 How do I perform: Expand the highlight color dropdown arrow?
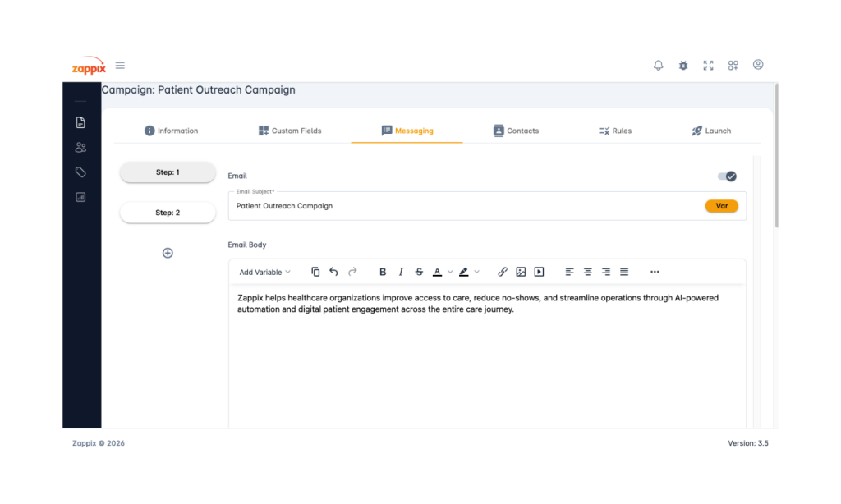pos(477,272)
